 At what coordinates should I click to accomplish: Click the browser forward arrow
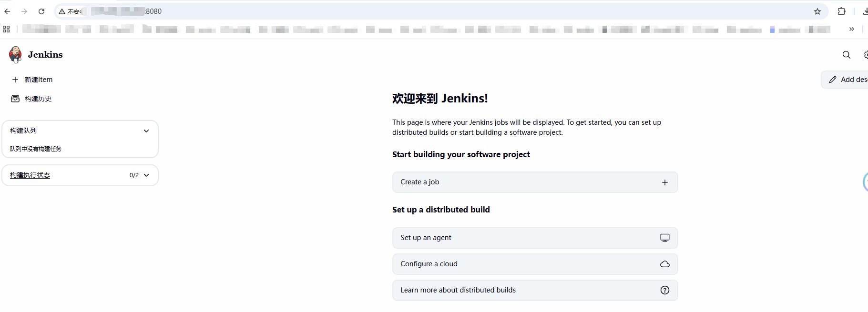pyautogui.click(x=24, y=11)
